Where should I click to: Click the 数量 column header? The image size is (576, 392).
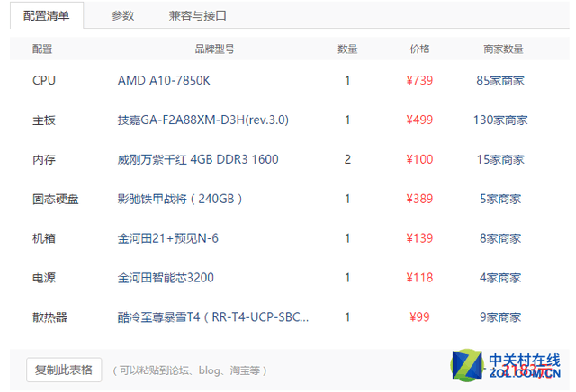(x=347, y=49)
